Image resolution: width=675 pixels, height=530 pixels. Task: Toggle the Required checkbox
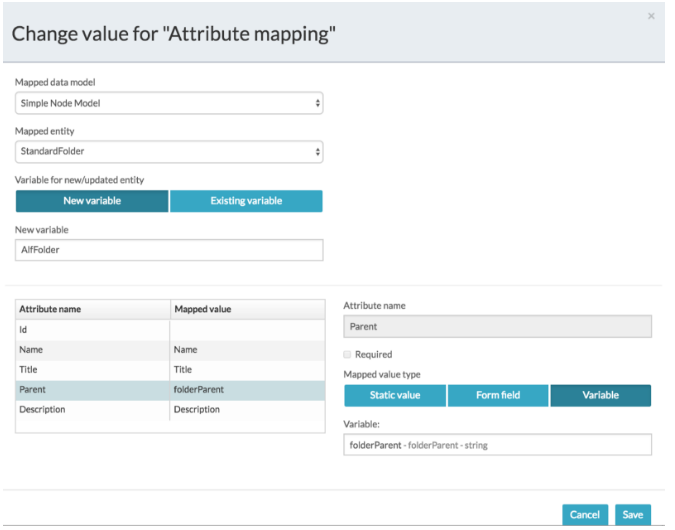(347, 354)
